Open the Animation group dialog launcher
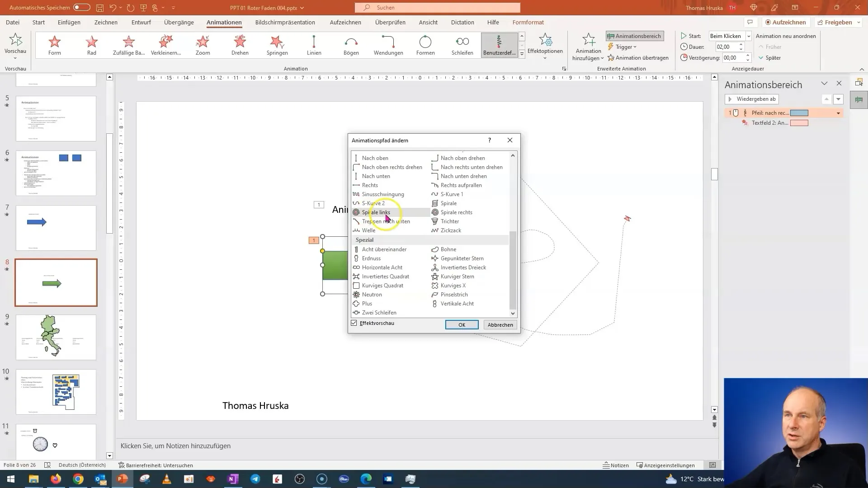Screen dimensions: 868x488 click(564, 69)
